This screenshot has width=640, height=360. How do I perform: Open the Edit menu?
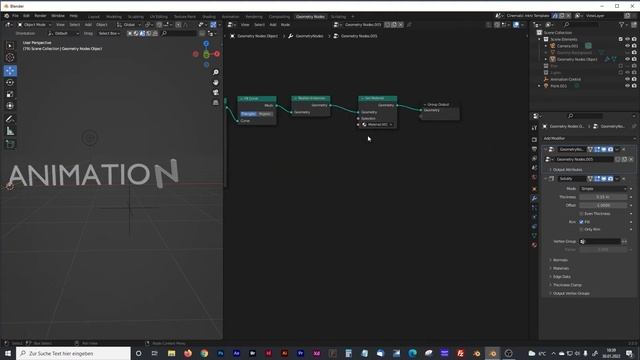coord(26,16)
